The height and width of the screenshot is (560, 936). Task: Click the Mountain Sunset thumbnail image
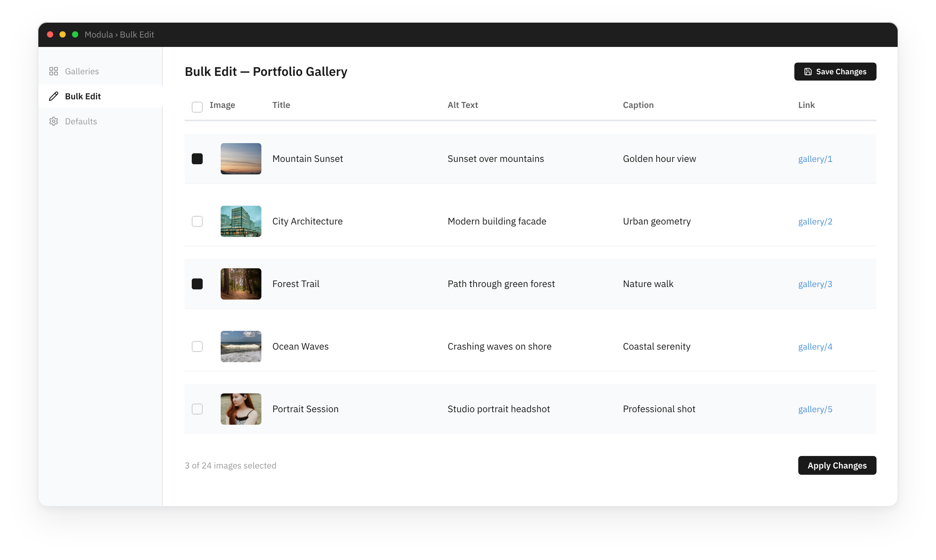tap(241, 159)
